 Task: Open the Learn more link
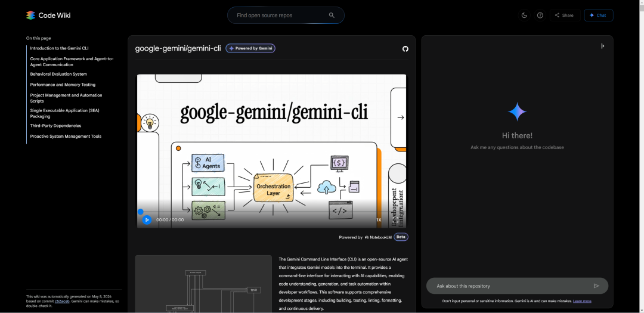point(582,301)
